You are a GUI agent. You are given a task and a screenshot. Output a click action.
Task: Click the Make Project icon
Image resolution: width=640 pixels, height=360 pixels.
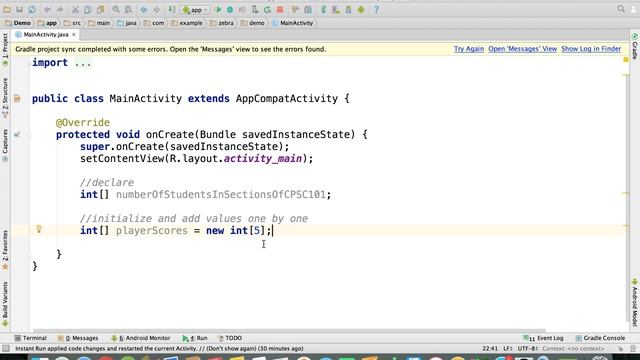click(172, 9)
